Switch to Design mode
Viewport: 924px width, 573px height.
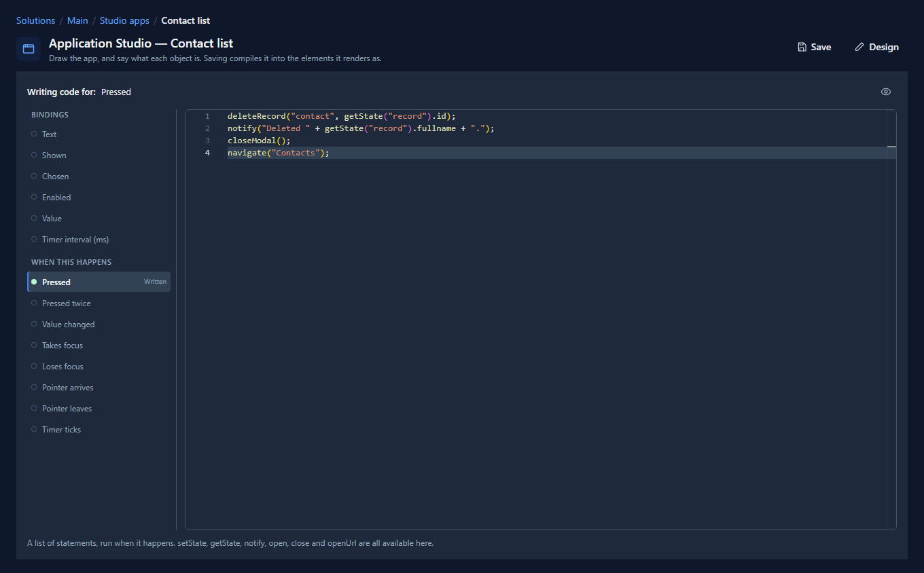click(876, 47)
